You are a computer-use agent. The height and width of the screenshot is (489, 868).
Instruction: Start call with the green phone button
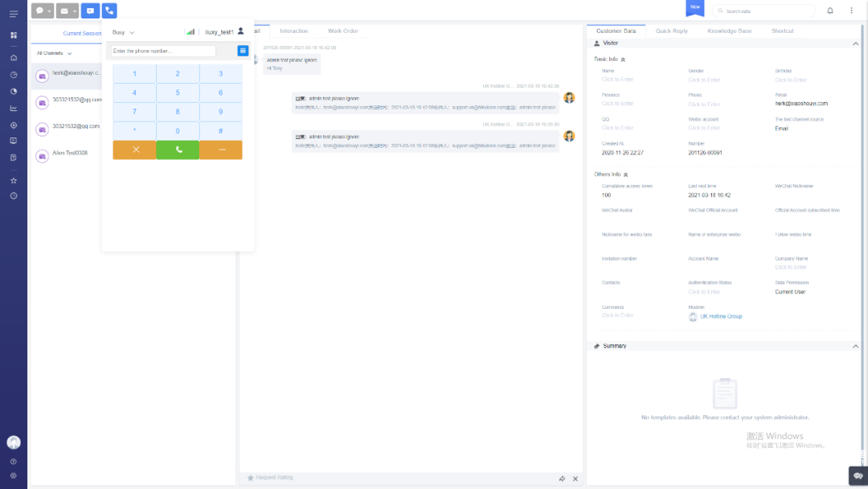coord(178,150)
